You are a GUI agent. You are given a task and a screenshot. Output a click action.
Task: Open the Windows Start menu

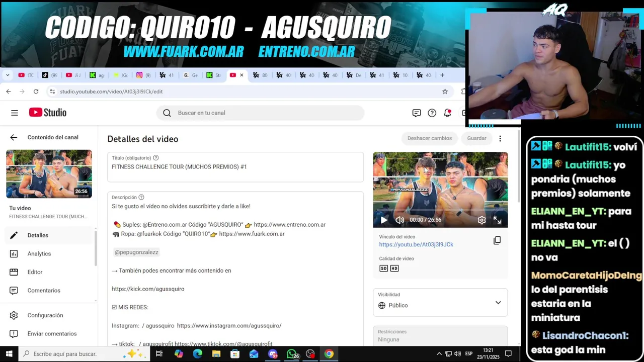[9, 354]
